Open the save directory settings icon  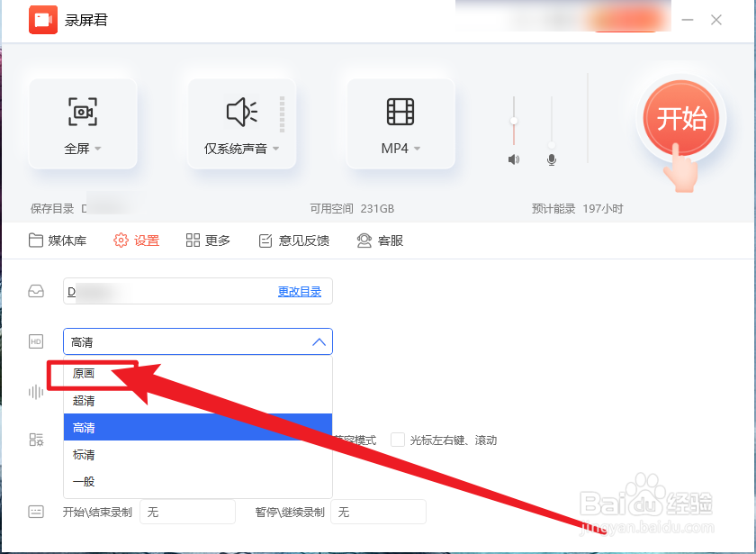point(36,291)
